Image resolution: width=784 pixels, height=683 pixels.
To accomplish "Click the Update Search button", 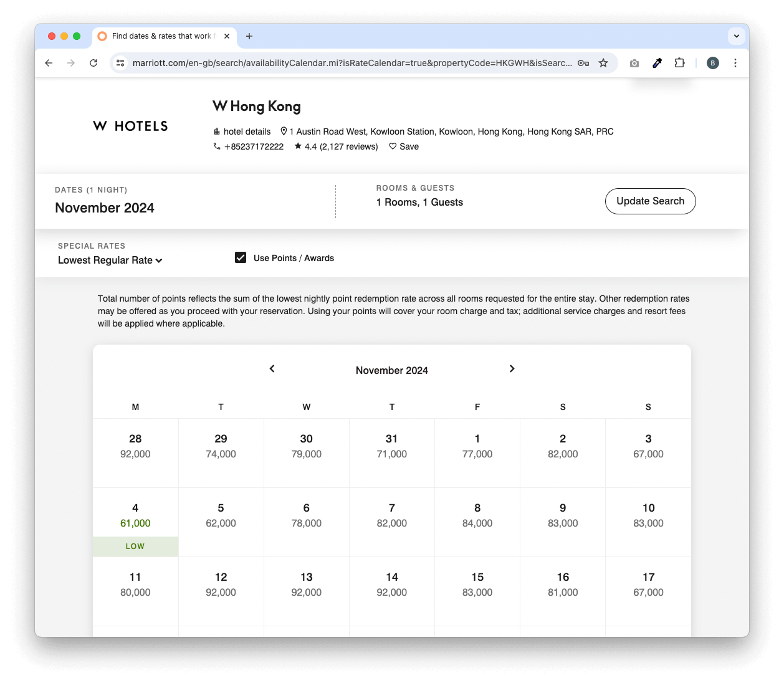I will [x=650, y=201].
